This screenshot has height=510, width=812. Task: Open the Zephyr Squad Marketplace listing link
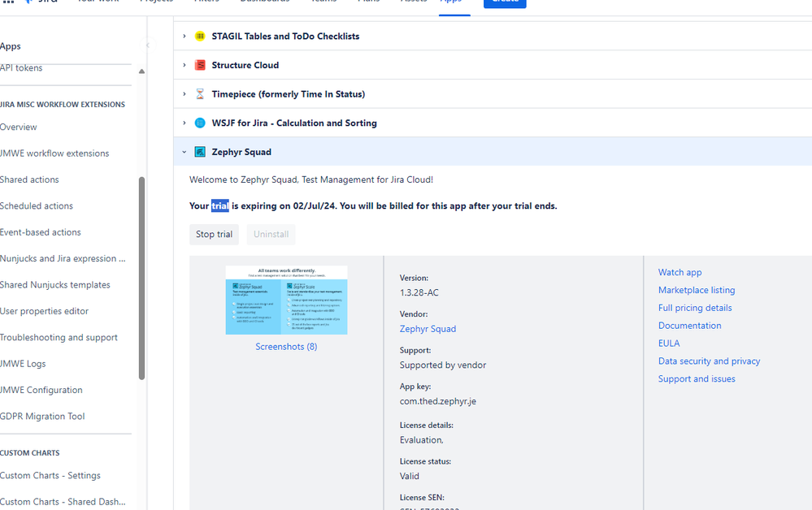697,290
